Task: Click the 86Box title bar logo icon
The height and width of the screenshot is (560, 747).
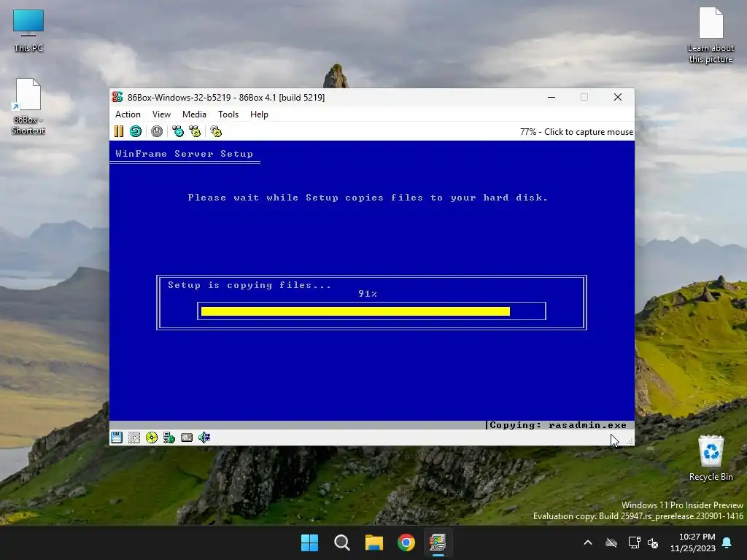Action: 117,97
